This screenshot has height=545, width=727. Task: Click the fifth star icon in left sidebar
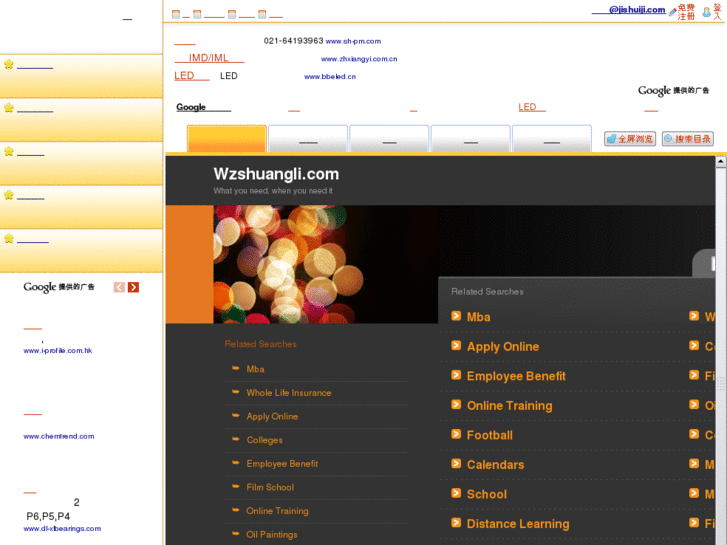point(9,238)
